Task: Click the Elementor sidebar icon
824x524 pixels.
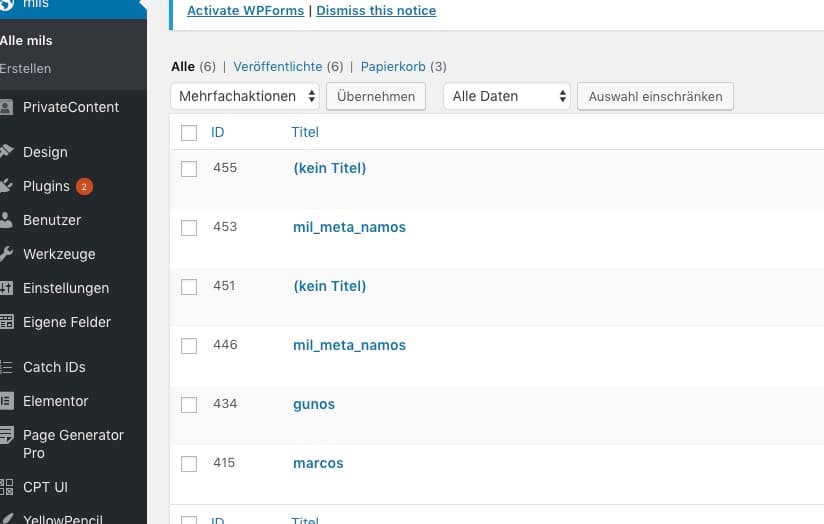Action: (x=6, y=401)
